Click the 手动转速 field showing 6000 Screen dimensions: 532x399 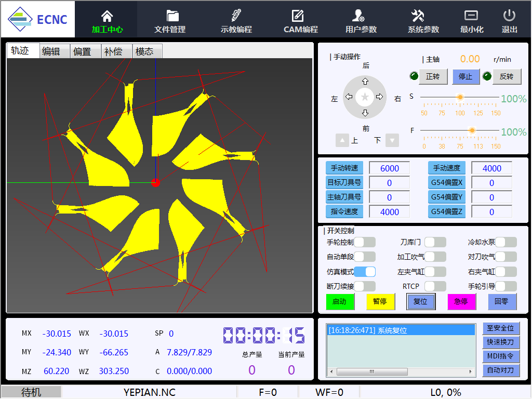coord(390,168)
